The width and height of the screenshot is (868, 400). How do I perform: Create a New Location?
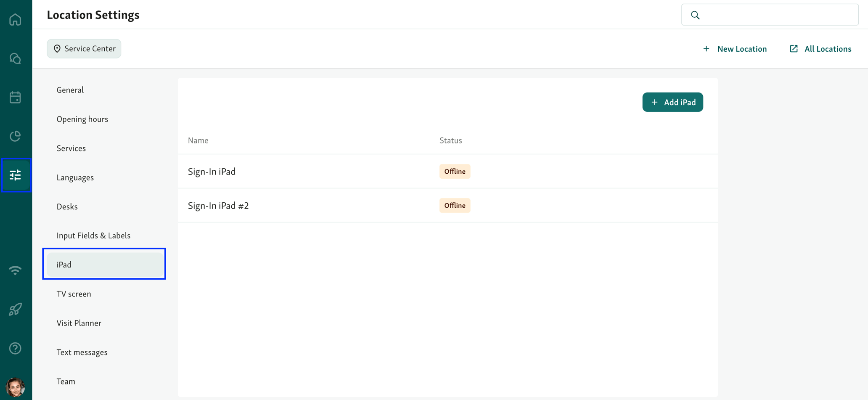point(735,48)
